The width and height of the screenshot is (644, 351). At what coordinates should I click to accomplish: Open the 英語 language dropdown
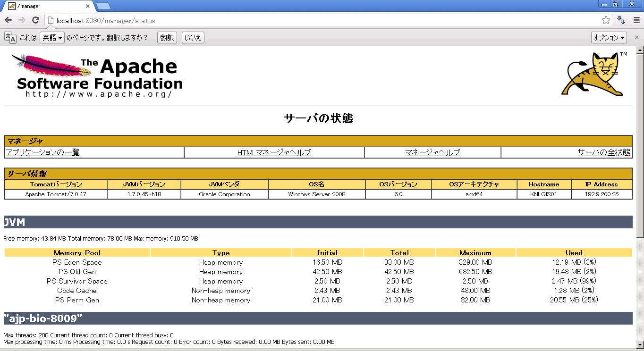[52, 38]
